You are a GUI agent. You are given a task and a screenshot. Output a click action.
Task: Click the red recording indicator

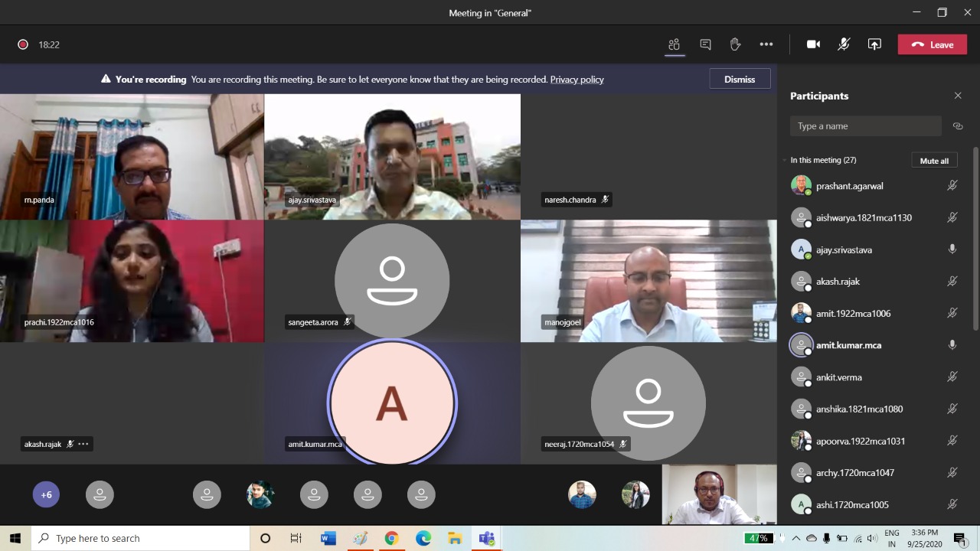[x=23, y=44]
